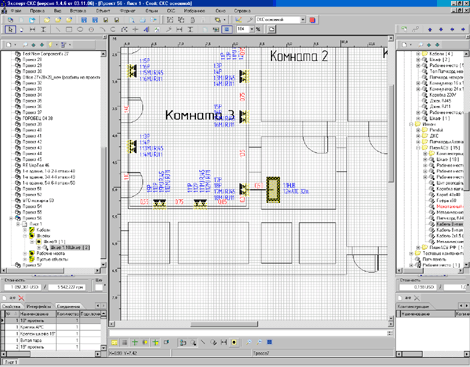The image size is (470, 367).
Task: Expand the Кабели node under Лист 1
Action: (x=25, y=230)
